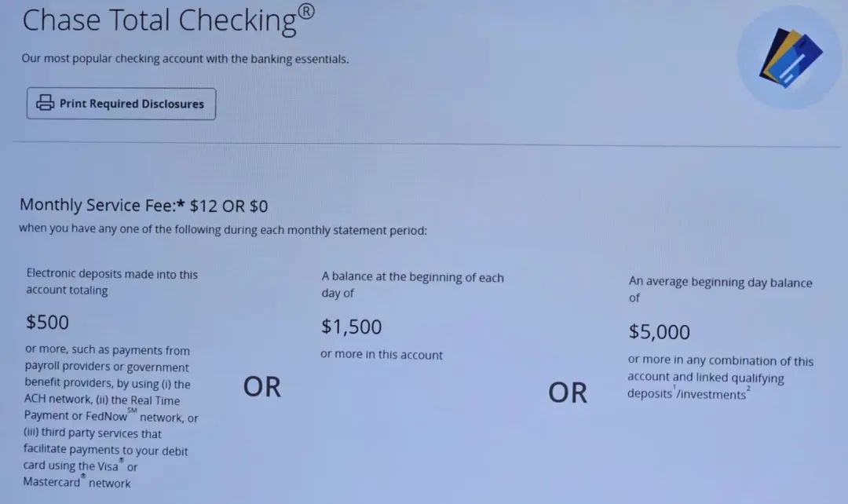Open footnote 1 beside qualifying deposits
The image size is (848, 504).
point(674,388)
